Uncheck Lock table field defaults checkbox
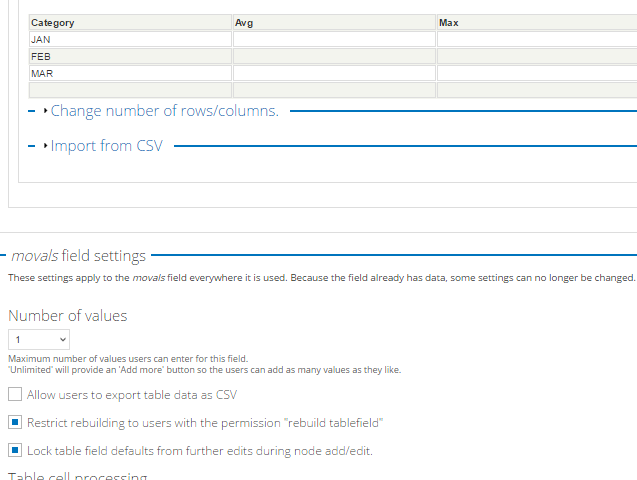The image size is (637, 480). pyautogui.click(x=15, y=450)
